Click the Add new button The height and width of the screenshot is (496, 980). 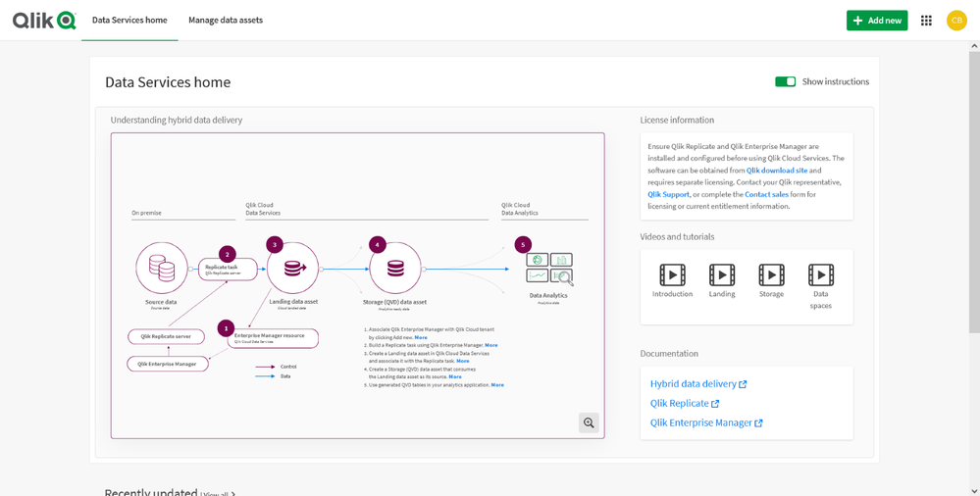(x=877, y=21)
